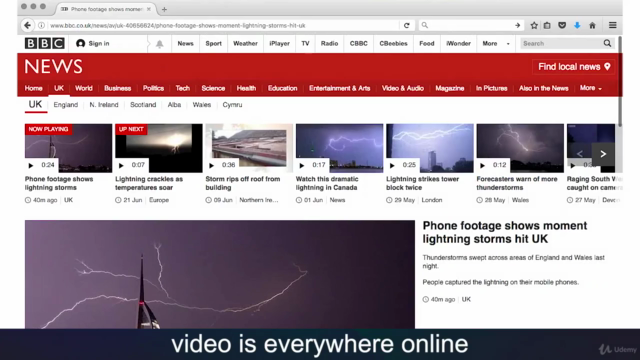This screenshot has width=640, height=360.
Task: Play the Storm rips off roof clip
Action: (x=249, y=148)
